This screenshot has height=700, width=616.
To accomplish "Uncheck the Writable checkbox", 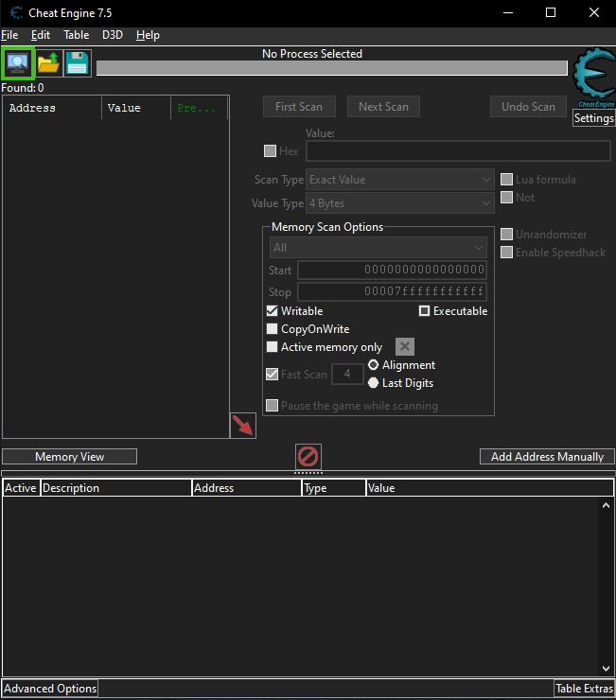I will [x=272, y=310].
